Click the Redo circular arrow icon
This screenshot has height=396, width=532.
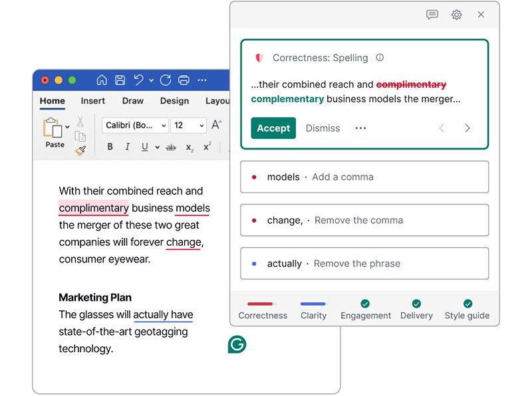[166, 80]
